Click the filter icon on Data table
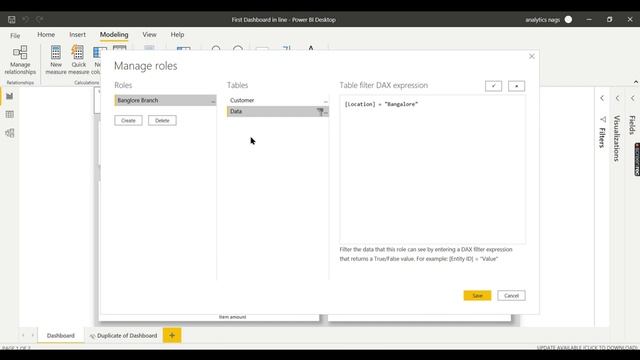This screenshot has width=640, height=360. [320, 111]
